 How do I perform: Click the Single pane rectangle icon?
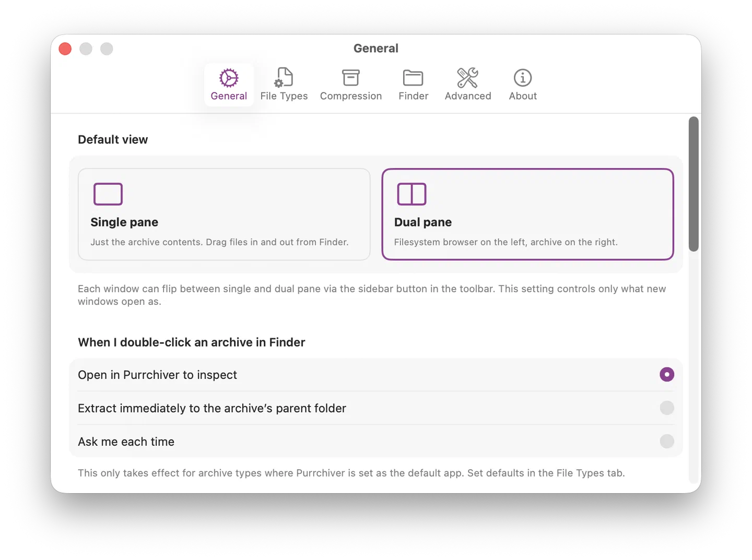pos(108,194)
